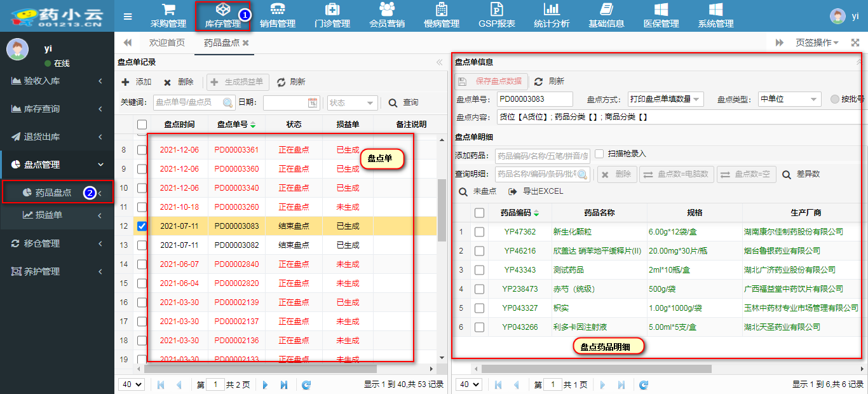868x394 pixels.
Task: Expand 库存查询 sidebar menu
Action: pos(57,109)
